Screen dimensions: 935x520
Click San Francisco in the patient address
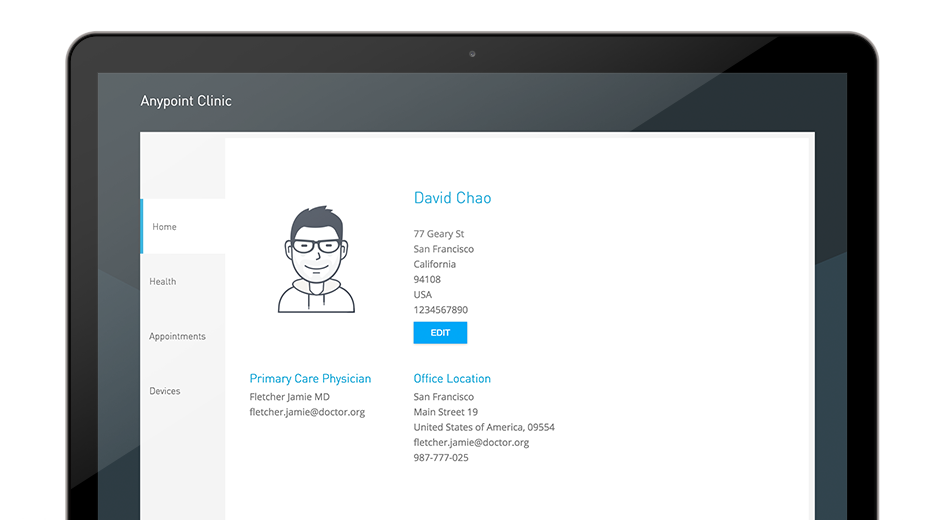pos(444,249)
